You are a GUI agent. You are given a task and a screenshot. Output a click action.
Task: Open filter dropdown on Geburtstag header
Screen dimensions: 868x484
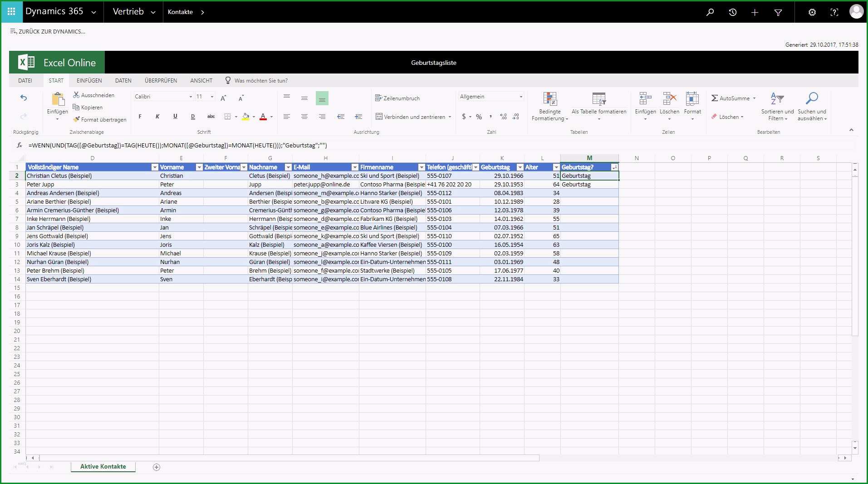tap(520, 167)
